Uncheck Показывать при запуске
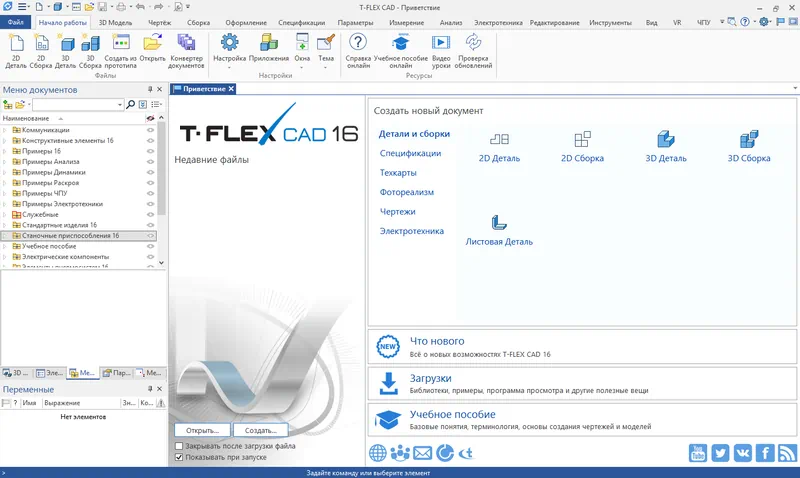Viewport: 800px width, 478px height. pyautogui.click(x=179, y=457)
